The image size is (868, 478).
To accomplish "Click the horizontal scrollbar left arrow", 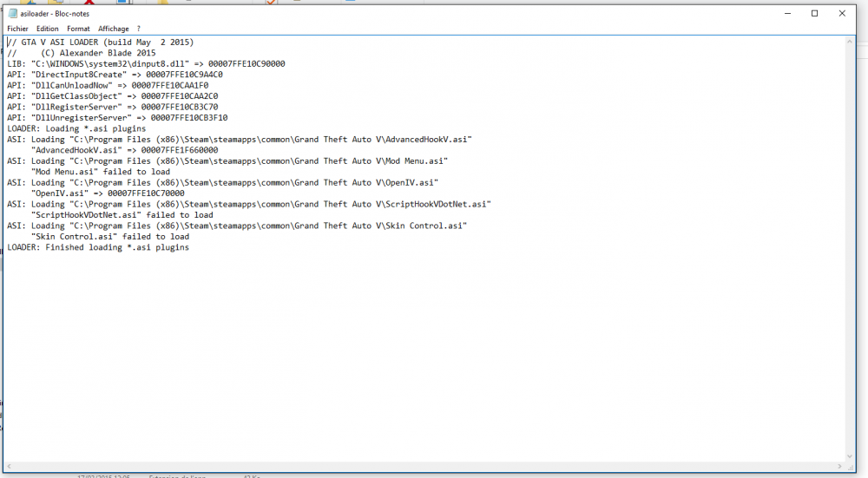I will pyautogui.click(x=9, y=467).
